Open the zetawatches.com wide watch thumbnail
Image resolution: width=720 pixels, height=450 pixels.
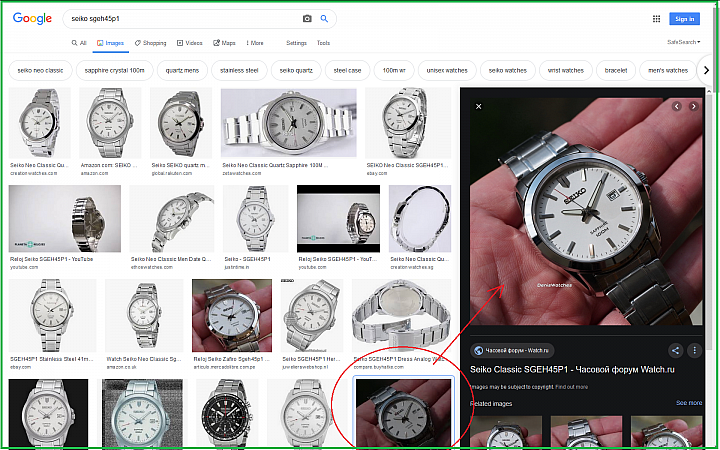289,123
